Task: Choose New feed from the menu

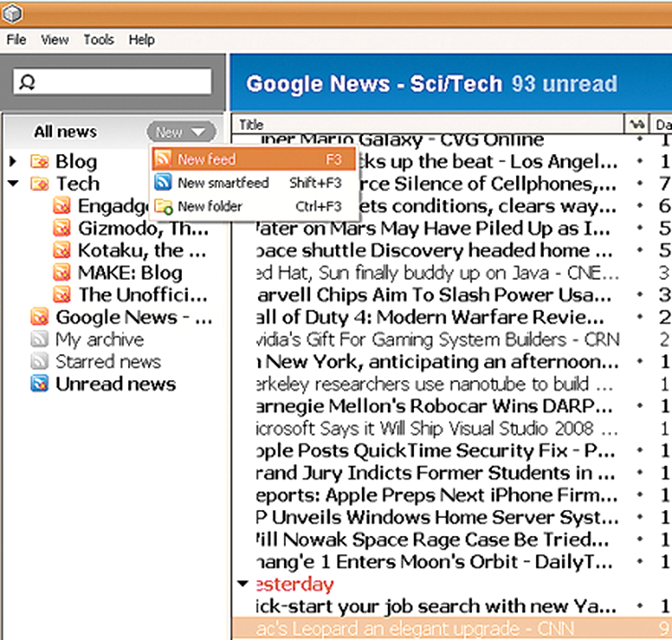Action: 254,159
